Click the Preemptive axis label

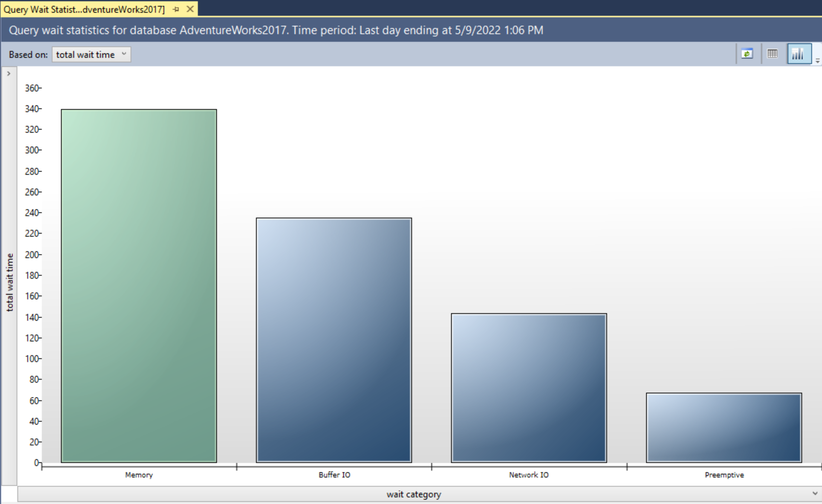click(x=724, y=474)
